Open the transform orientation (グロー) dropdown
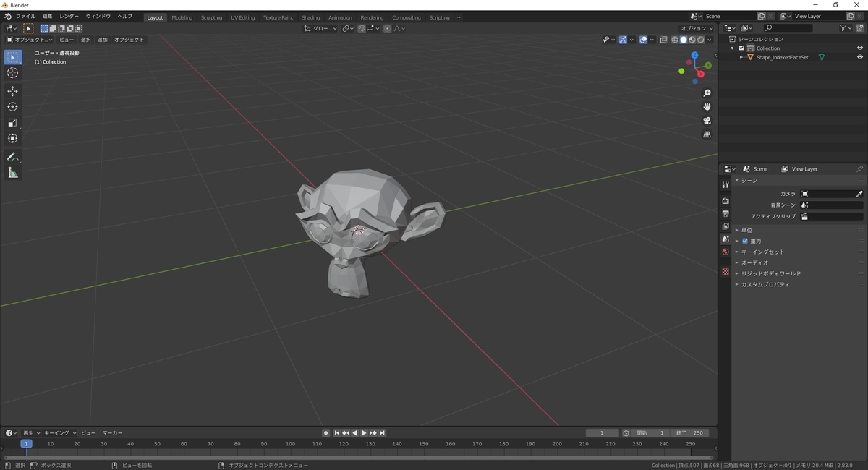868x470 pixels. [x=320, y=28]
